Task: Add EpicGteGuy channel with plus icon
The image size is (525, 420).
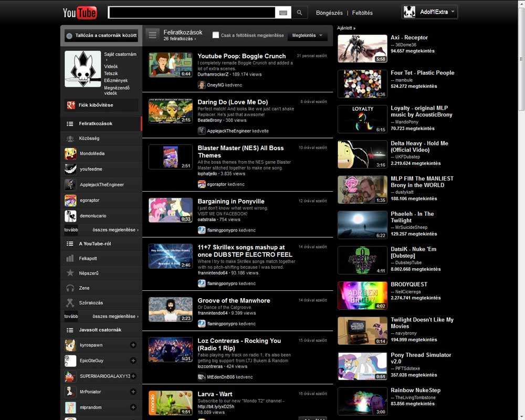Action: (x=133, y=361)
